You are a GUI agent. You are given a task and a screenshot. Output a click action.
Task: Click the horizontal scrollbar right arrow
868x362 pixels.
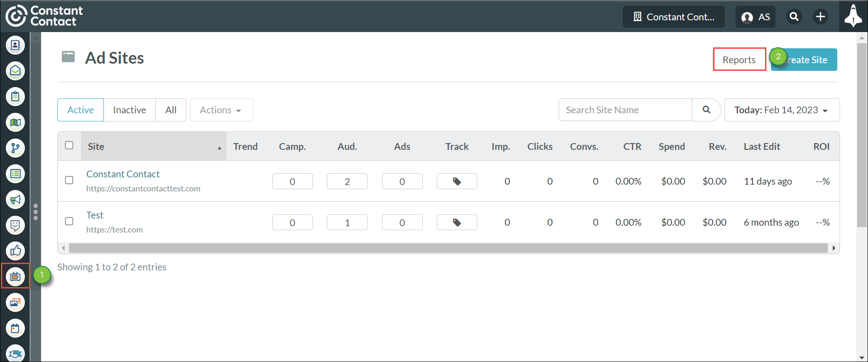click(834, 248)
